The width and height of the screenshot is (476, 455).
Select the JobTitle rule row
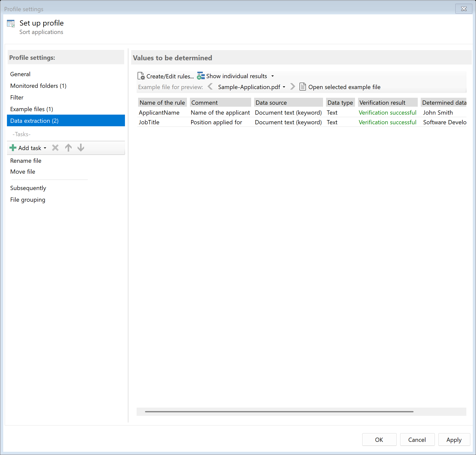(x=149, y=122)
